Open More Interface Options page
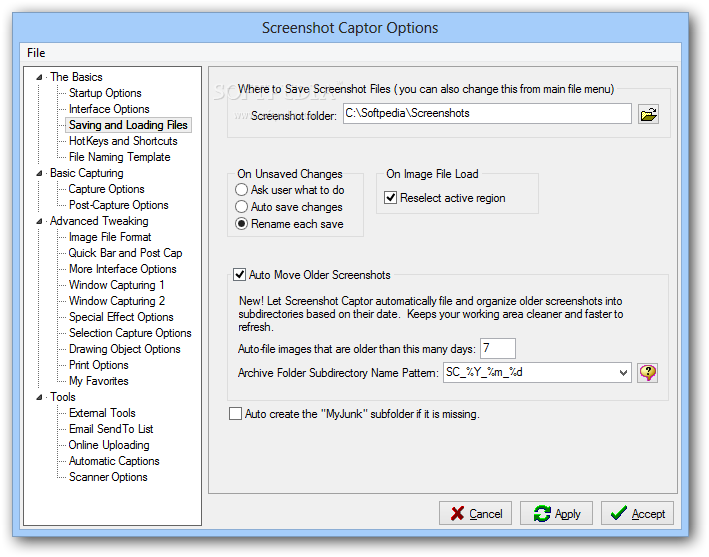 pos(123,269)
